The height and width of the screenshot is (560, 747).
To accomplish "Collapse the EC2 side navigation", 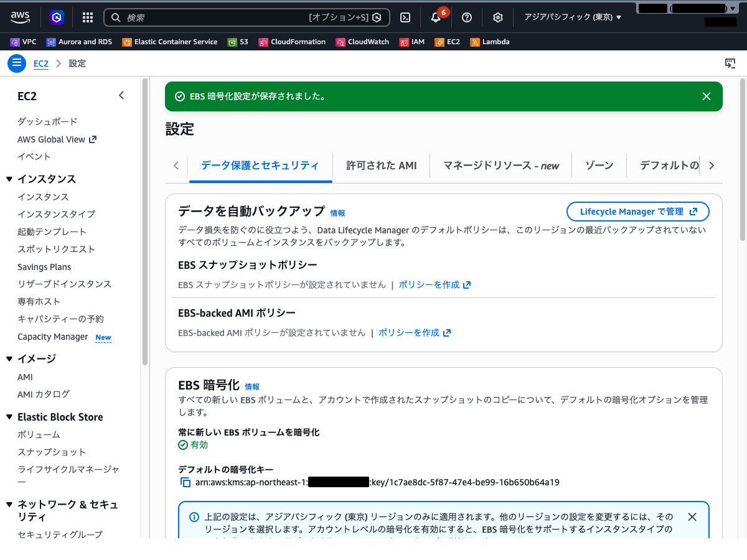I will coord(121,95).
